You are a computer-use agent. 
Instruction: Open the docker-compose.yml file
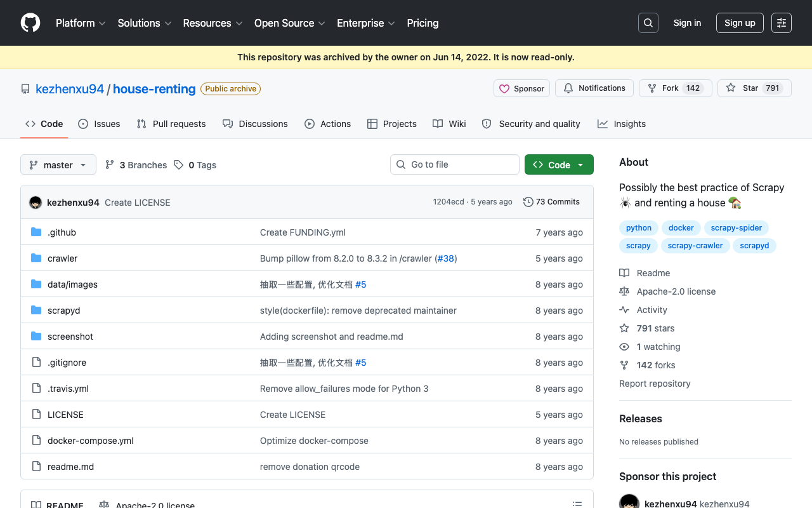(x=91, y=441)
